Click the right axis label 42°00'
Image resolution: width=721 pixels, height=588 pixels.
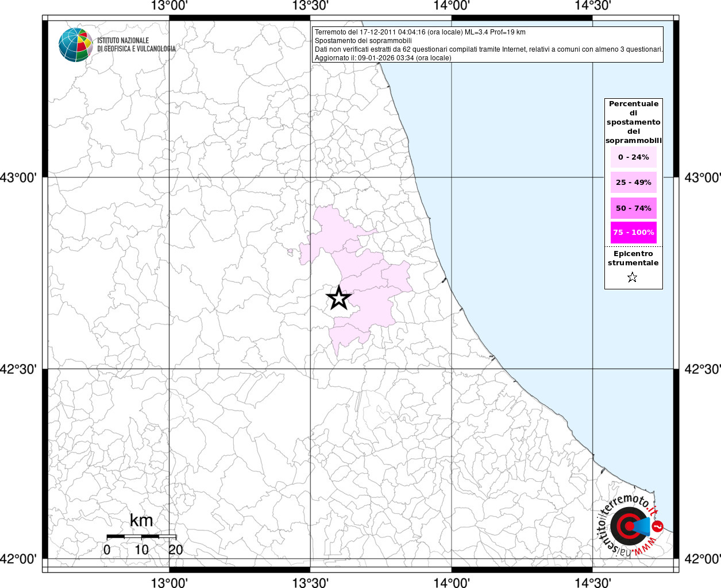703,559
